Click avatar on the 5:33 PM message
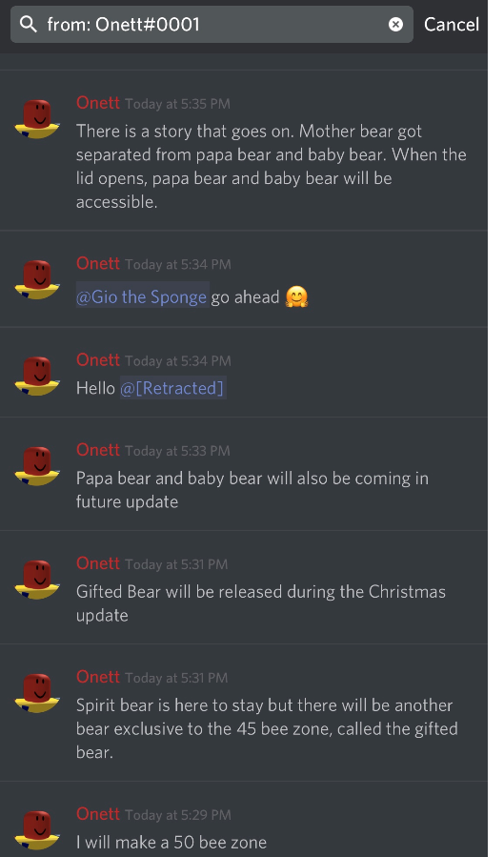The height and width of the screenshot is (857, 504). click(x=37, y=466)
